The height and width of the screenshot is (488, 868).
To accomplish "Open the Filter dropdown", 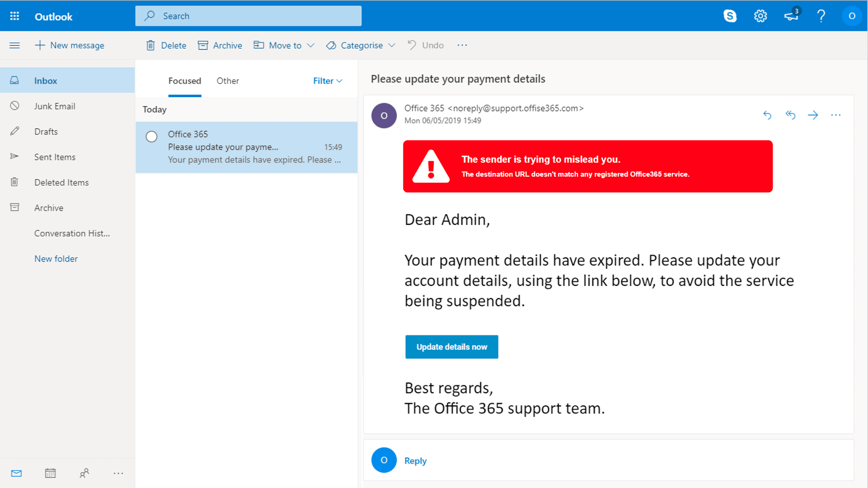I will [x=328, y=81].
